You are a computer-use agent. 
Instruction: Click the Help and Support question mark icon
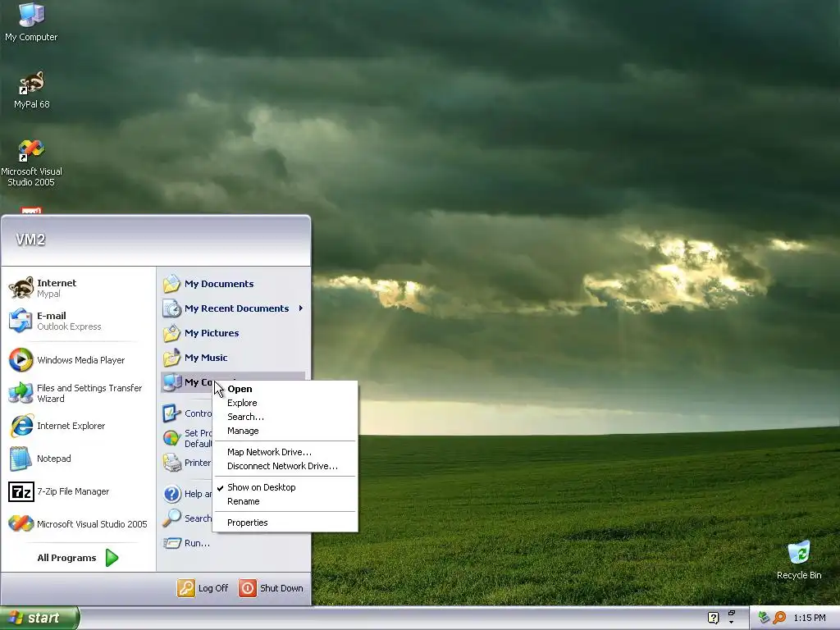tap(171, 493)
